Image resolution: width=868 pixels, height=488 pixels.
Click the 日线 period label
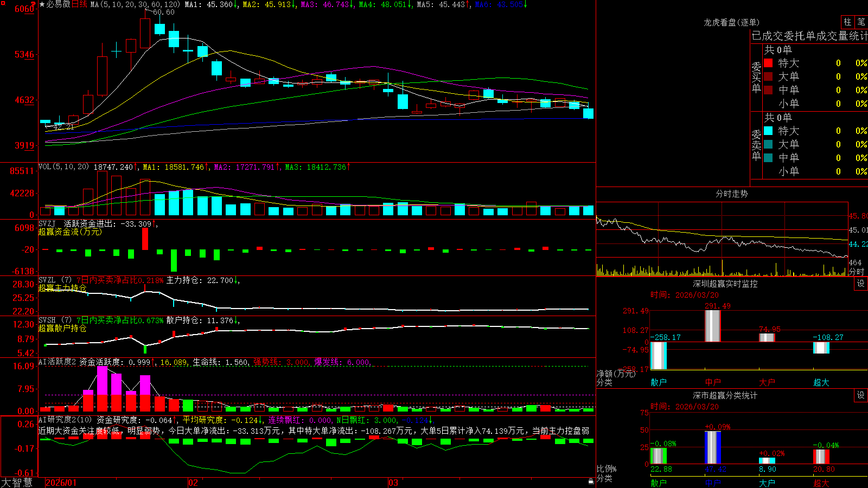coord(79,4)
